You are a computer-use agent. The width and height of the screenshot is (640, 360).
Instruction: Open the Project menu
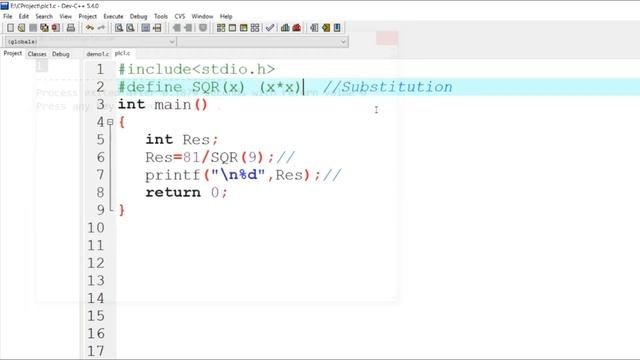pos(87,16)
